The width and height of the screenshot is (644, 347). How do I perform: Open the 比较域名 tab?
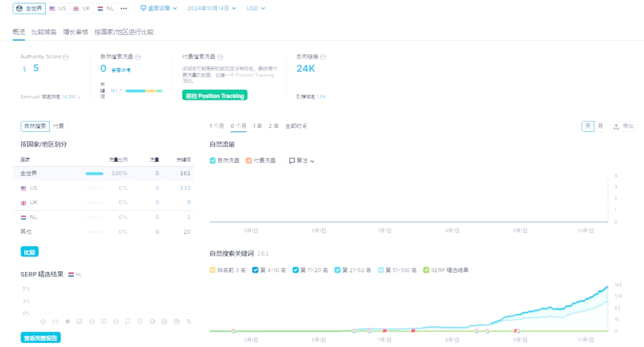[x=44, y=32]
